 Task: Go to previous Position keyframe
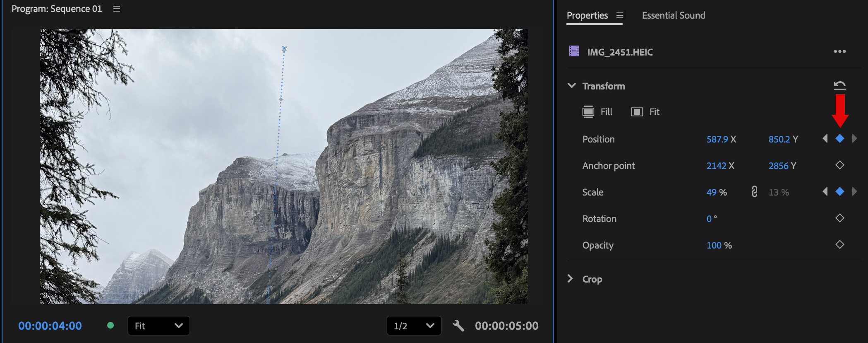point(825,139)
